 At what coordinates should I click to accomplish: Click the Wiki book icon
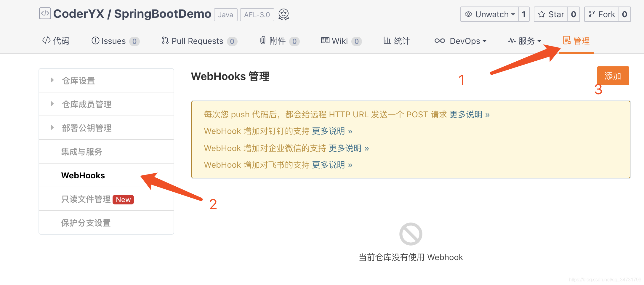click(x=325, y=40)
